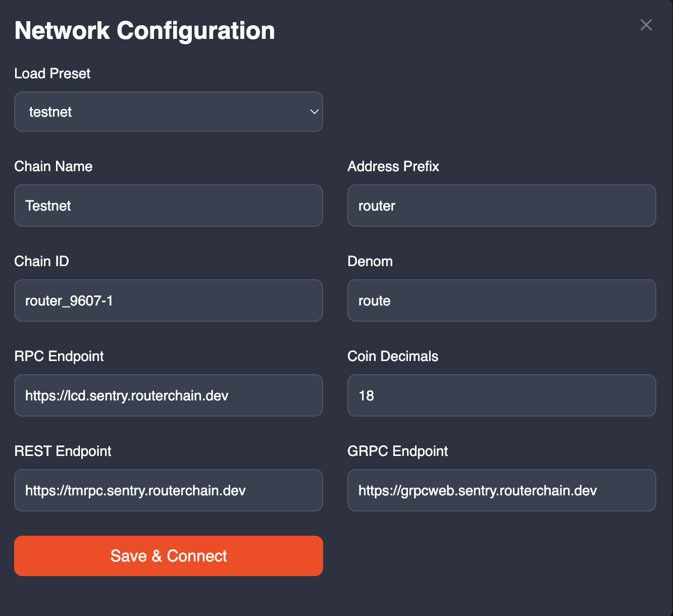Click the Coin Decimals field showing 18
673x616 pixels.
pos(502,395)
